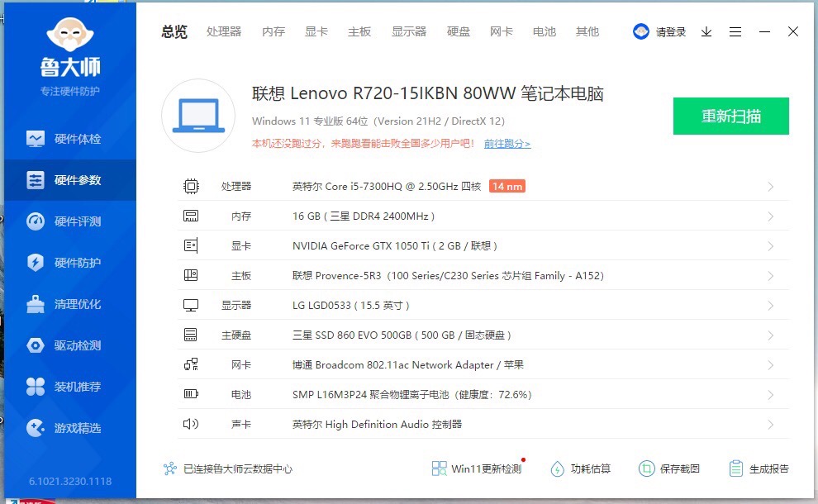Expand the 电池 row chevron
The width and height of the screenshot is (818, 504).
point(771,395)
